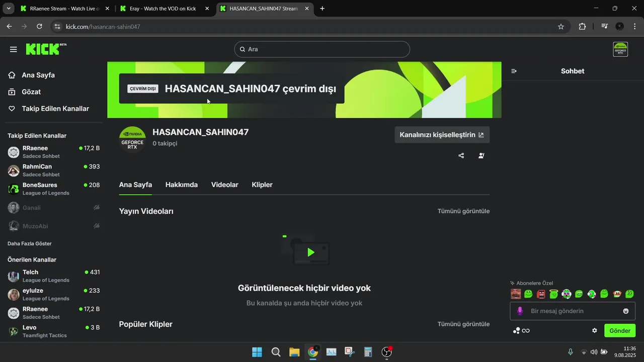Click the empty video placeholder play icon

click(x=311, y=252)
